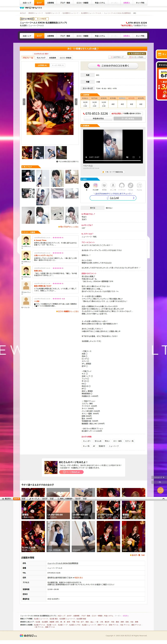The image size is (167, 644).
Task: Open the Instagram SNS icon
Action: point(95,185)
